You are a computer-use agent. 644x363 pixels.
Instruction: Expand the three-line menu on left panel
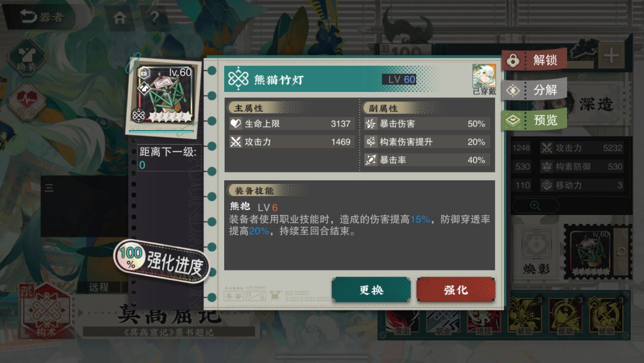point(49,188)
